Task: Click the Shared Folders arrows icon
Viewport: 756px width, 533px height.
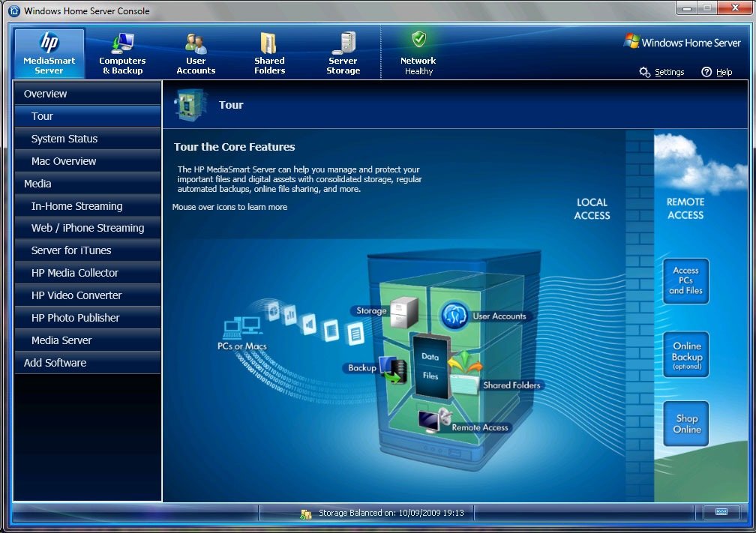Action: tap(464, 362)
